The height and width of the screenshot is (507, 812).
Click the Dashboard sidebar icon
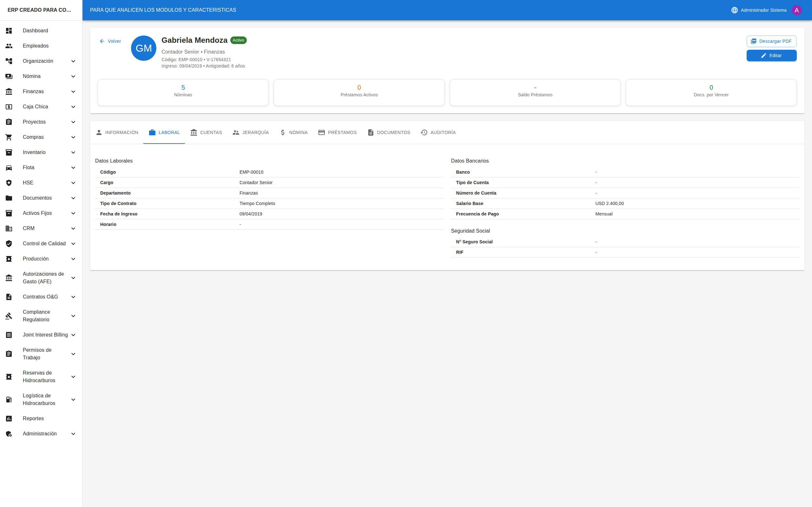(9, 30)
